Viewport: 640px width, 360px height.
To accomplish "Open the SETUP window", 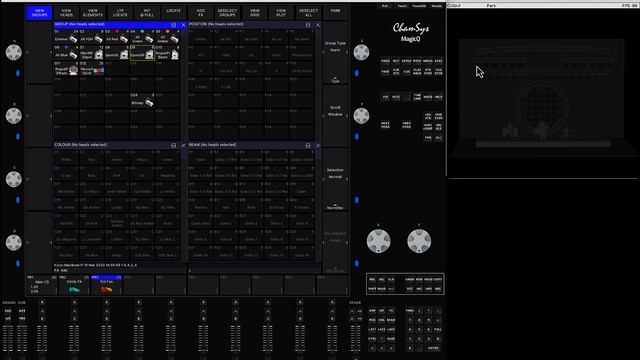I will tap(406, 61).
